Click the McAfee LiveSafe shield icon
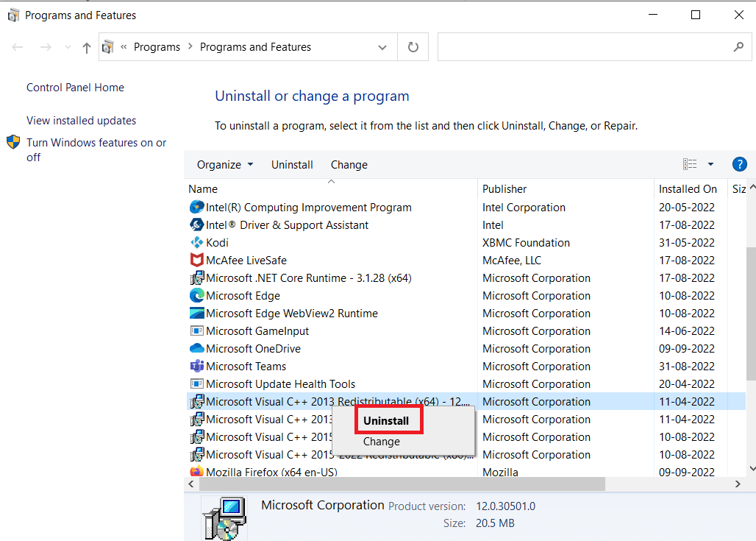756x541 pixels. point(196,261)
